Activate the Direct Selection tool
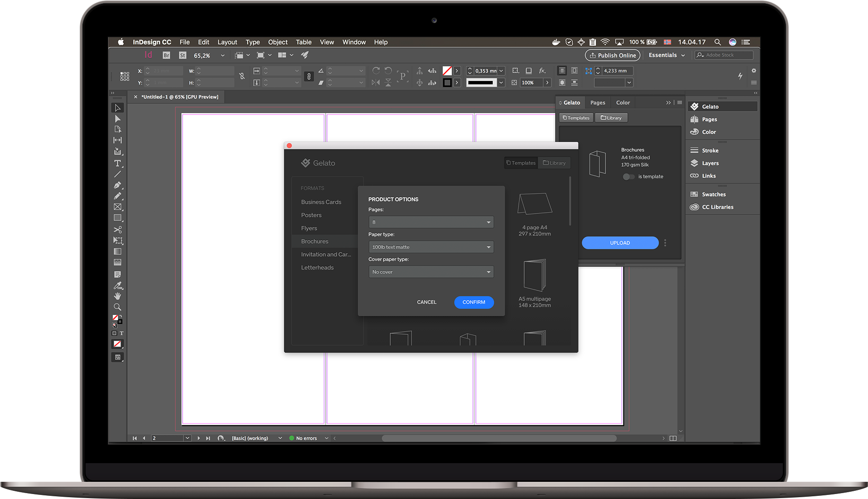Image resolution: width=868 pixels, height=499 pixels. click(x=117, y=119)
